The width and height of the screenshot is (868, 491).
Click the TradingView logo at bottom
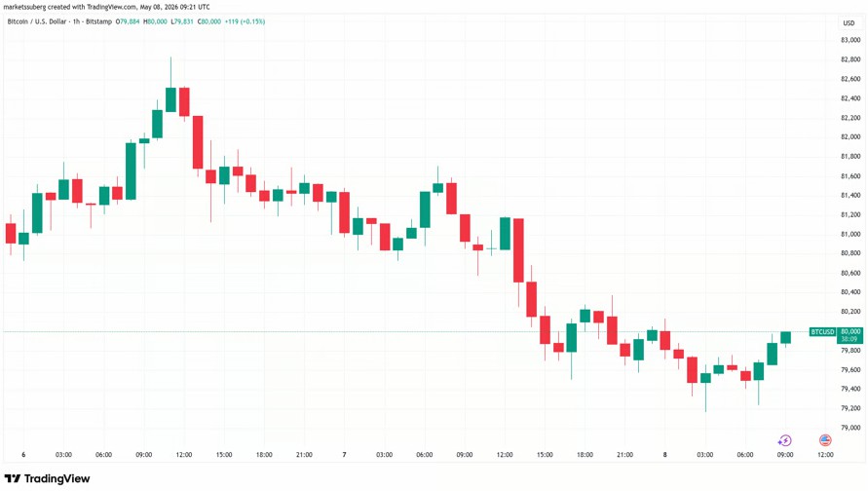(47, 478)
